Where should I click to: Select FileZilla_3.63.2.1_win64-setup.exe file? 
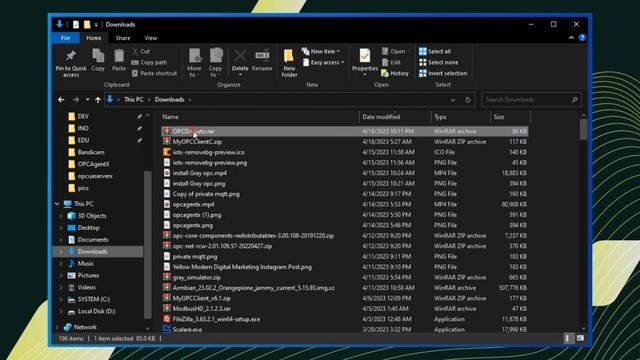216,319
